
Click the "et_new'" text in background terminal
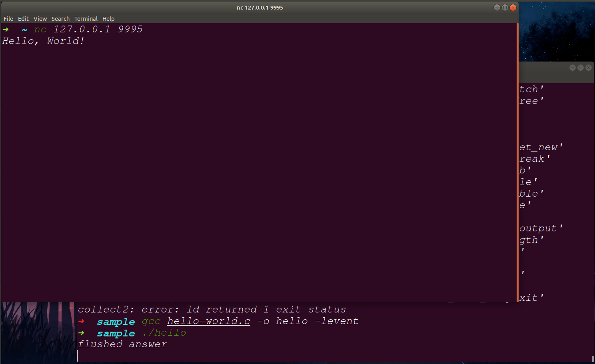coord(541,147)
